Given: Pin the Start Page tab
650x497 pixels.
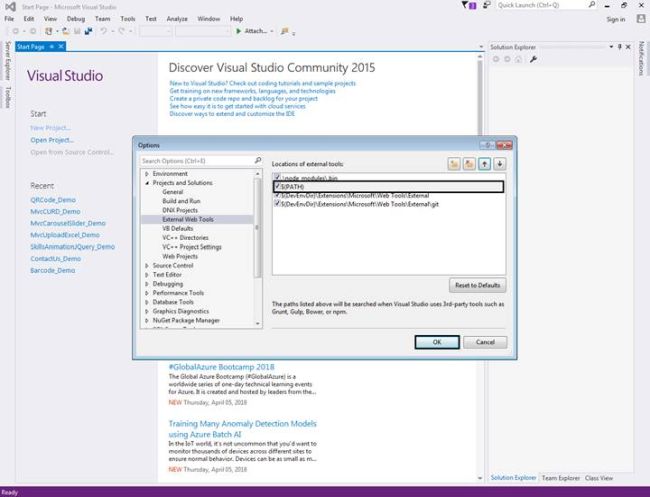Looking at the screenshot, I should 52,46.
